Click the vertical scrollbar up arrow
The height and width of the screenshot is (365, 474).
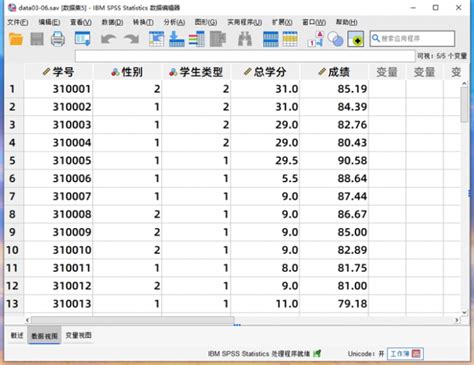click(464, 83)
